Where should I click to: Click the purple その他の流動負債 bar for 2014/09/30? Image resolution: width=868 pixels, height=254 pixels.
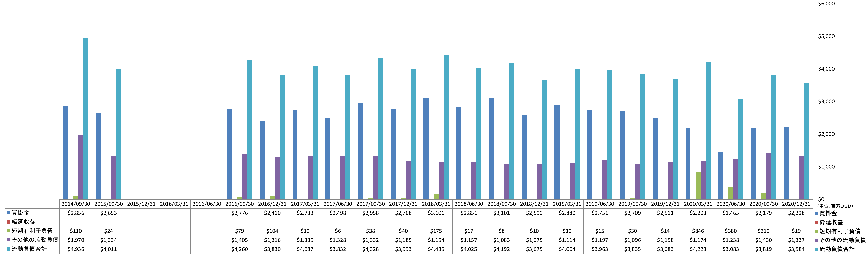tap(81, 167)
